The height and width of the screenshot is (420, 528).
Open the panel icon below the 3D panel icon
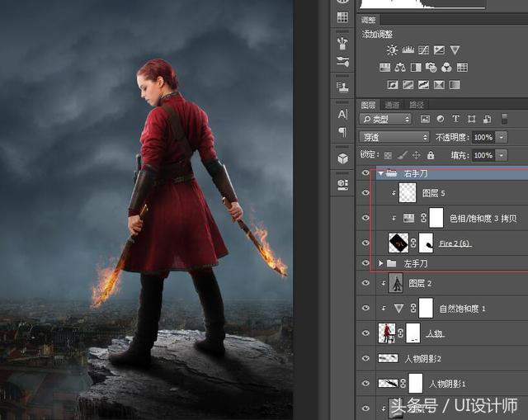point(342,184)
